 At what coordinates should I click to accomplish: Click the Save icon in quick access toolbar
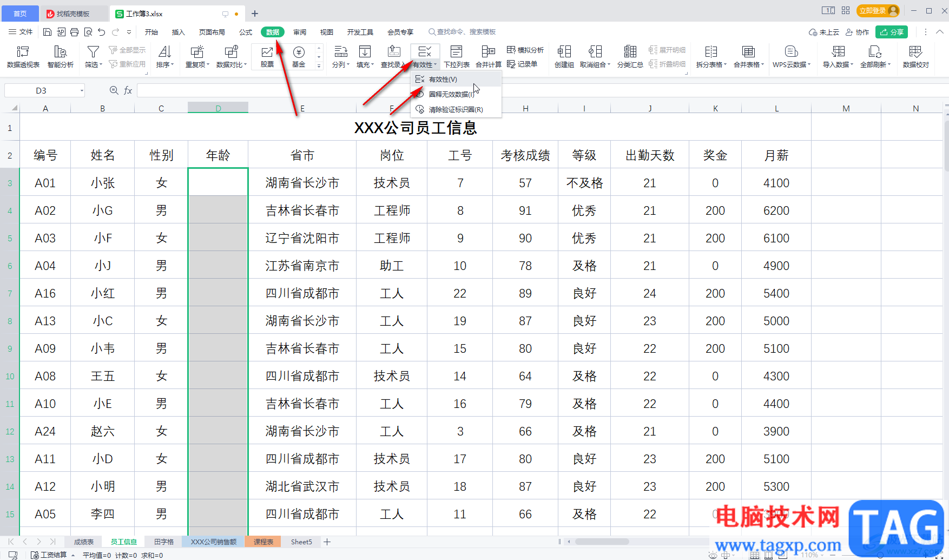(47, 32)
